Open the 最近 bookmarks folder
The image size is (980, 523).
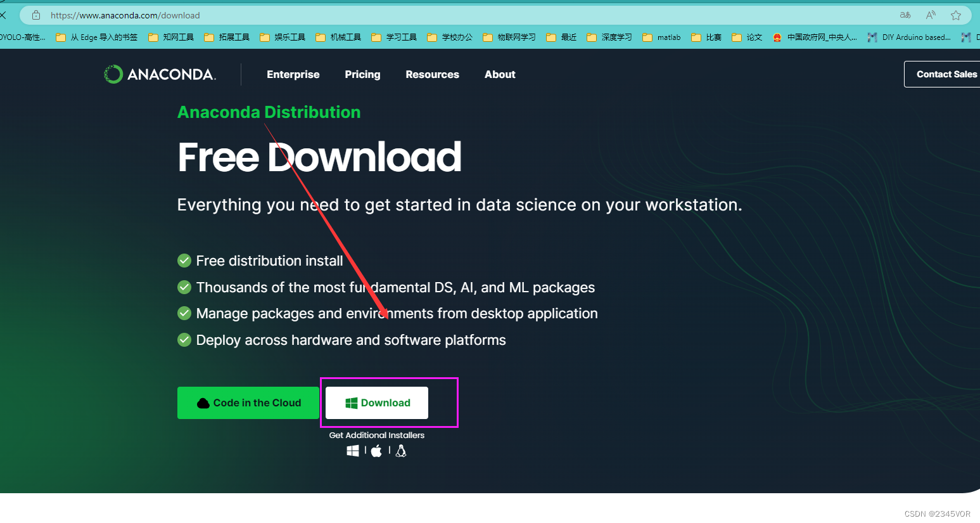click(x=561, y=37)
